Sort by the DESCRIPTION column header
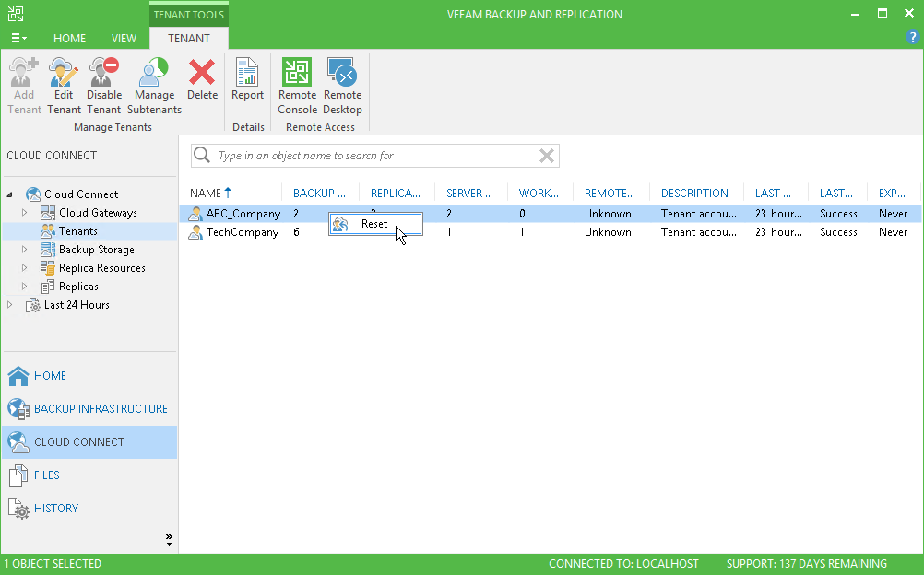Image resolution: width=924 pixels, height=575 pixels. click(694, 194)
